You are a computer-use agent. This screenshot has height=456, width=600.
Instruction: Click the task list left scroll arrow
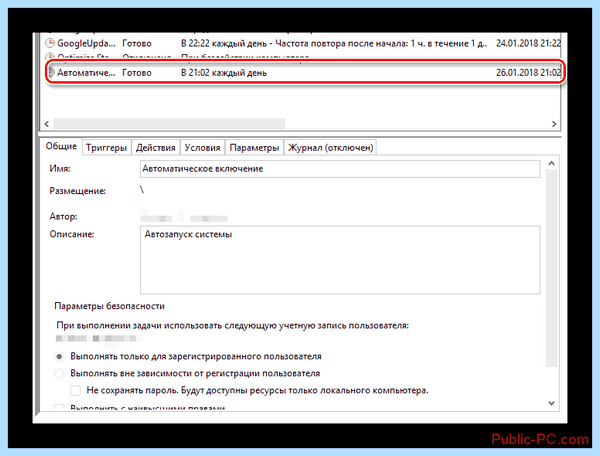tap(47, 124)
